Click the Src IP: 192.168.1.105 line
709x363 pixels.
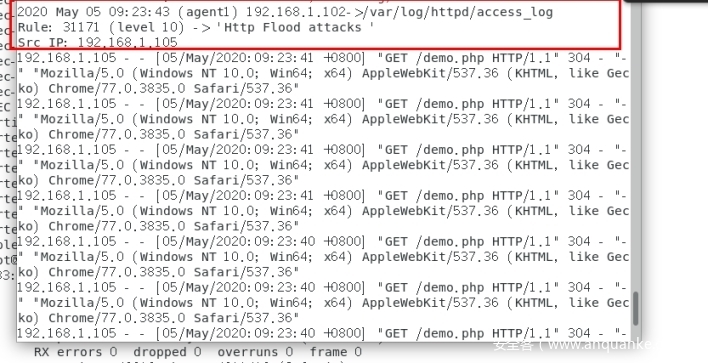click(x=98, y=42)
